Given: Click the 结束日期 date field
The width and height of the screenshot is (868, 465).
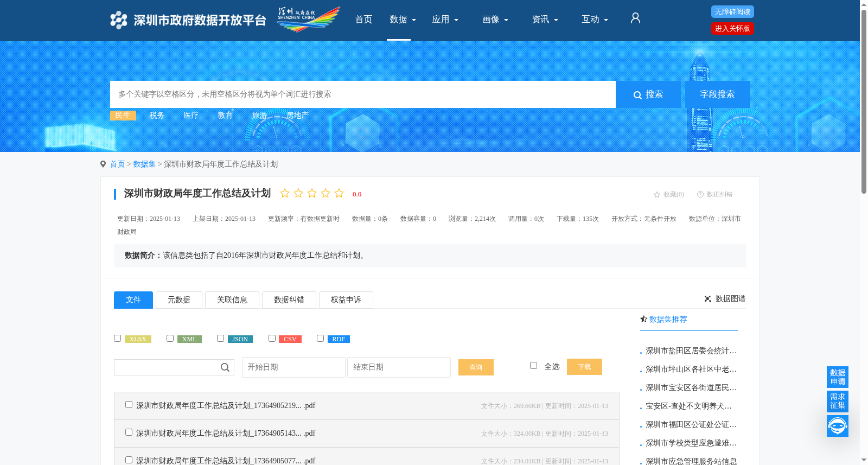Looking at the screenshot, I should click(x=399, y=367).
